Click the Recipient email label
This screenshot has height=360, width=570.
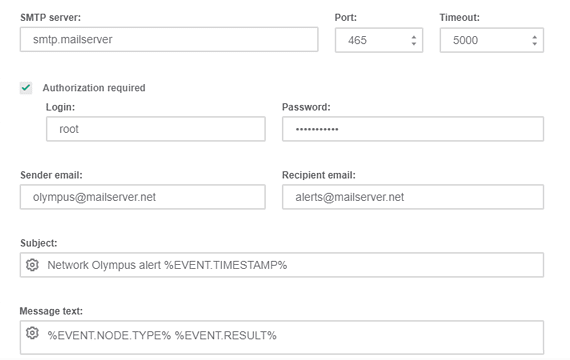pyautogui.click(x=319, y=175)
